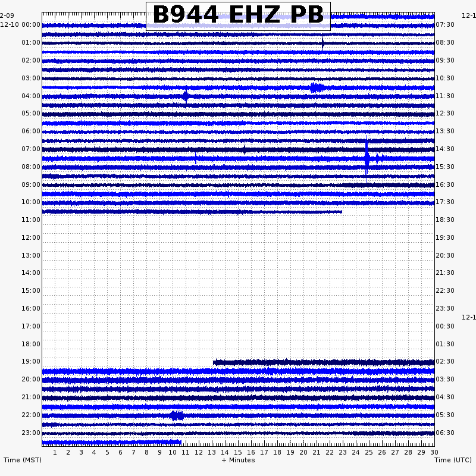This screenshot has width=476, height=476.
Task: Click the "15:00" MST time label
Action: point(31,290)
